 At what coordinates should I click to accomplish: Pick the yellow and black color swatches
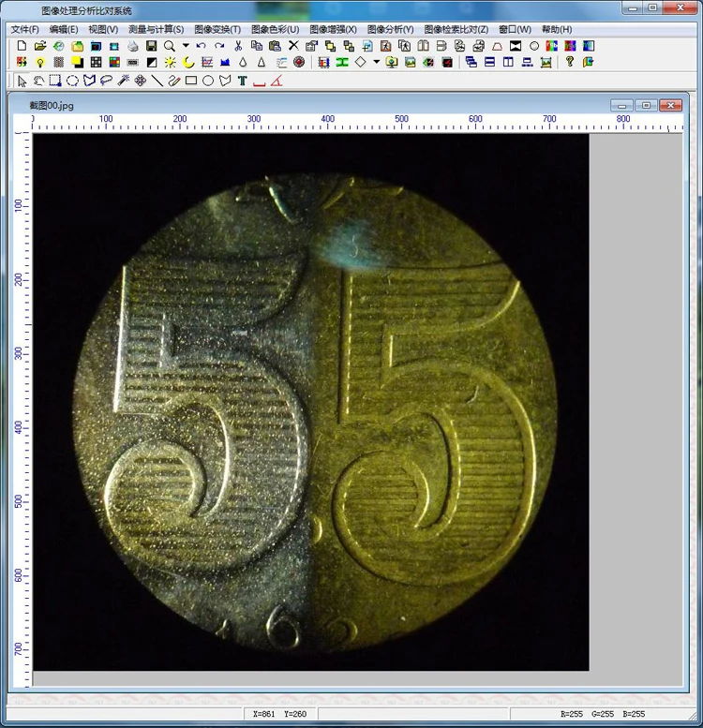click(77, 62)
